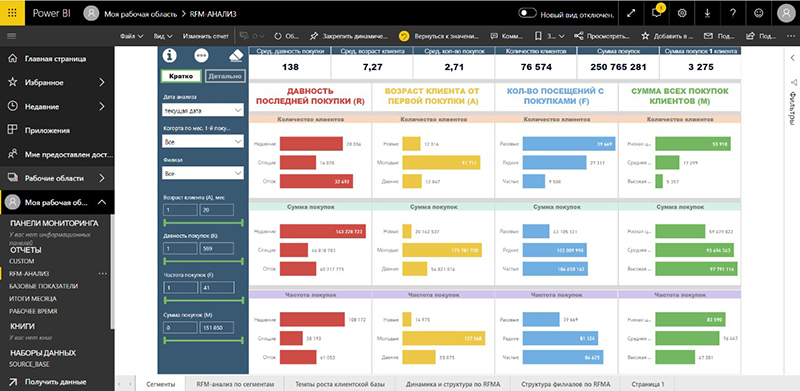Open notifications icon in the top bar
800x391 pixels.
(657, 13)
